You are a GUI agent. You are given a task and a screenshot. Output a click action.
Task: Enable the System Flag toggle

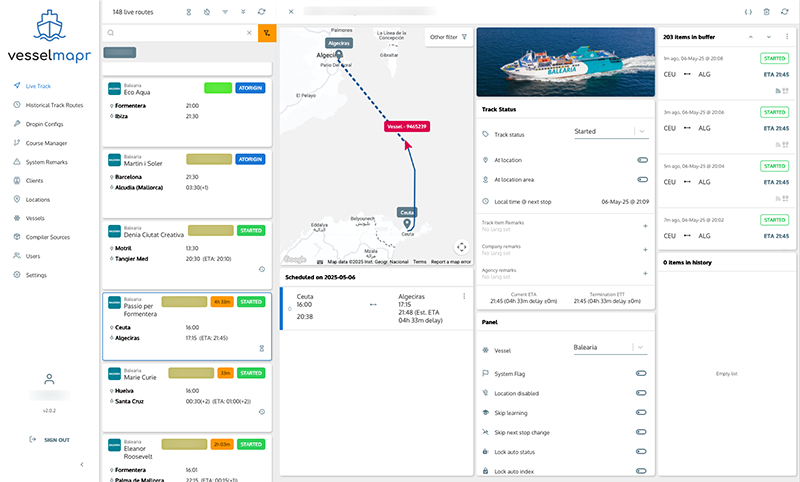[641, 373]
